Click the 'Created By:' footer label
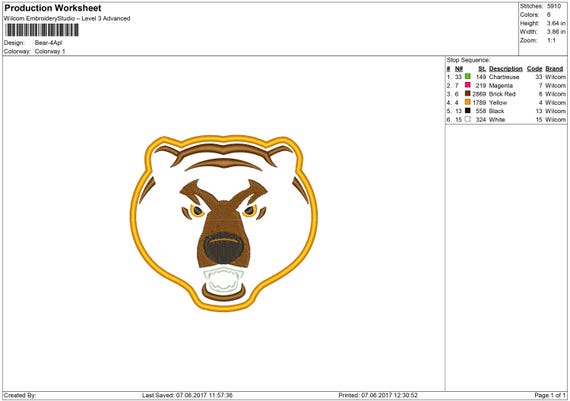The image size is (570, 401). pos(20,395)
